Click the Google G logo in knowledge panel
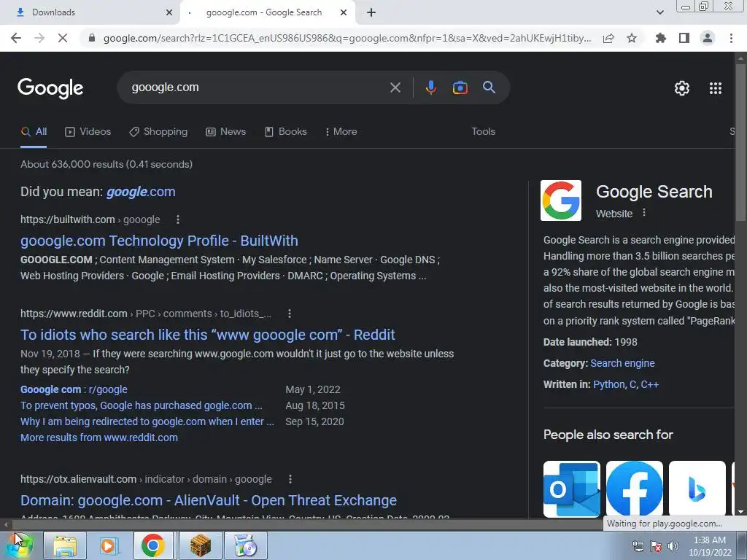The width and height of the screenshot is (747, 560). (x=561, y=201)
